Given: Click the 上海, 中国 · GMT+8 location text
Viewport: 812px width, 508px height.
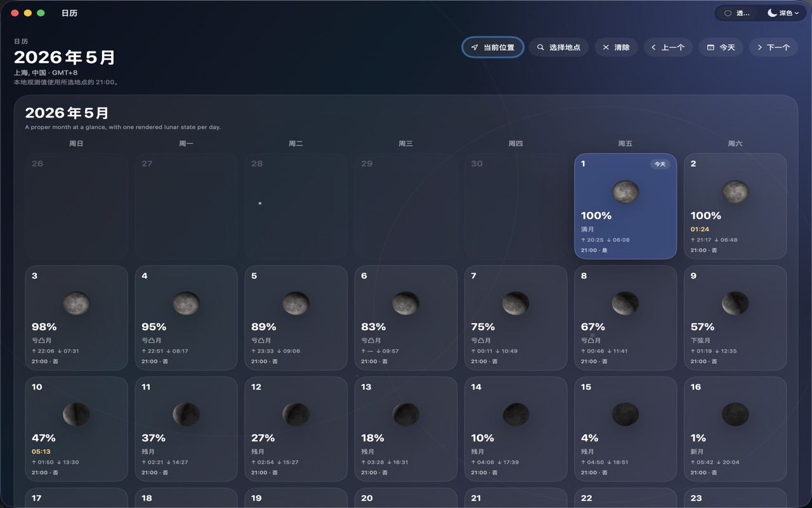Looking at the screenshot, I should [x=46, y=73].
